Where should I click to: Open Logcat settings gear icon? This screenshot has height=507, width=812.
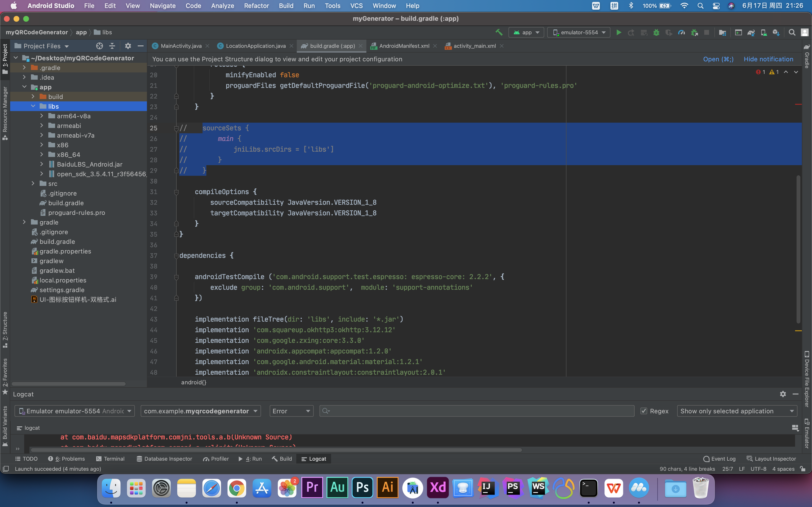point(783,394)
